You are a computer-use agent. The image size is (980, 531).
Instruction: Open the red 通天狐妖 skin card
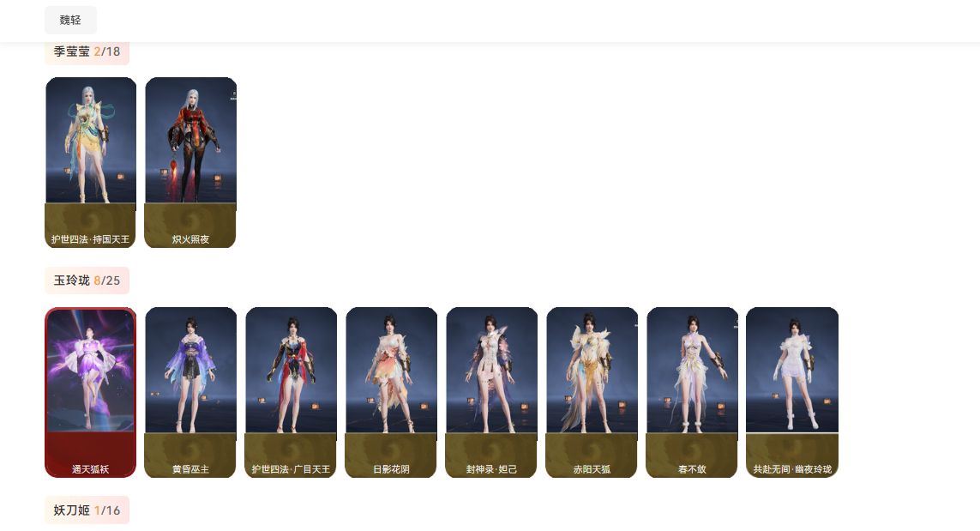click(x=91, y=392)
